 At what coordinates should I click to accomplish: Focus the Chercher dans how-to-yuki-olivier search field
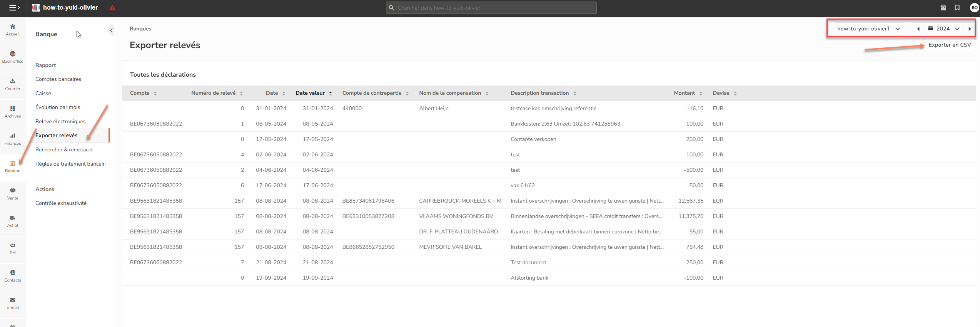[x=491, y=8]
